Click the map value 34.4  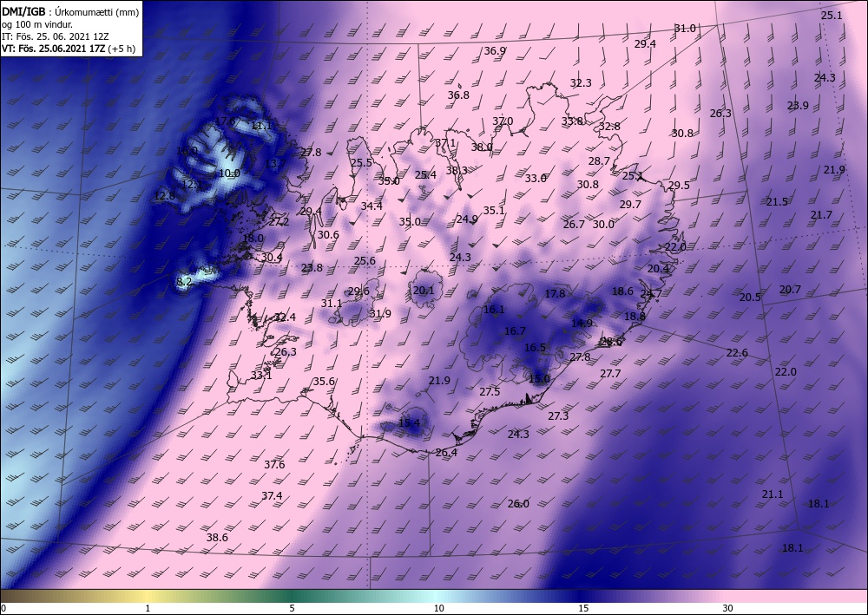[372, 206]
